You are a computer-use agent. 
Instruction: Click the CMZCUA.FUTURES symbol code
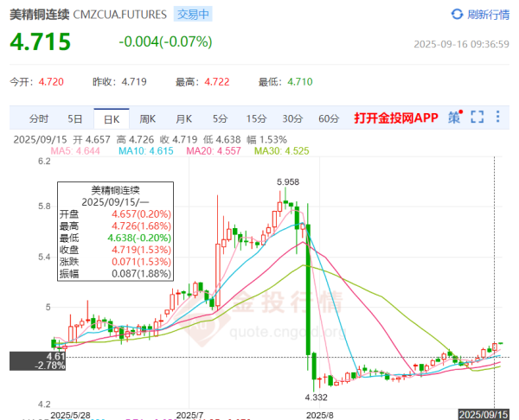120,15
